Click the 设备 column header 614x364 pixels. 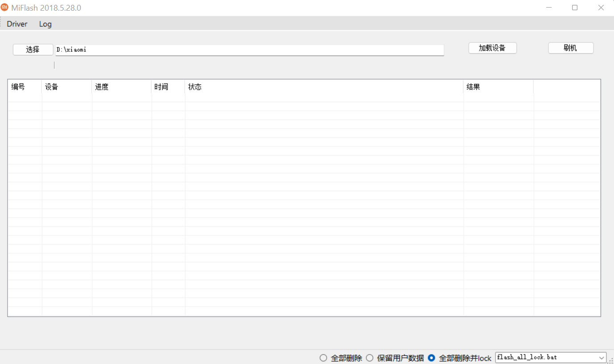(67, 87)
